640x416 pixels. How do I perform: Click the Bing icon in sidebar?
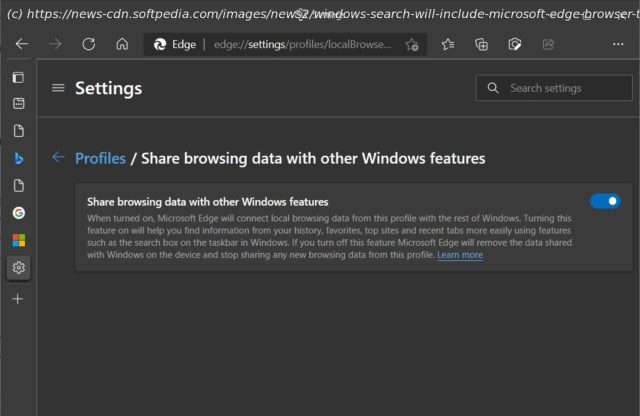[x=18, y=158]
